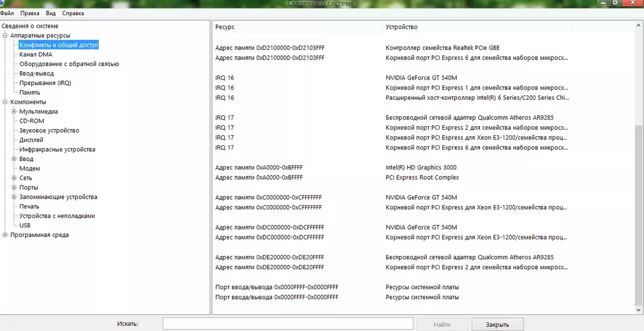The image size is (644, 331).
Task: Expand the Сеть node
Action: (x=14, y=178)
